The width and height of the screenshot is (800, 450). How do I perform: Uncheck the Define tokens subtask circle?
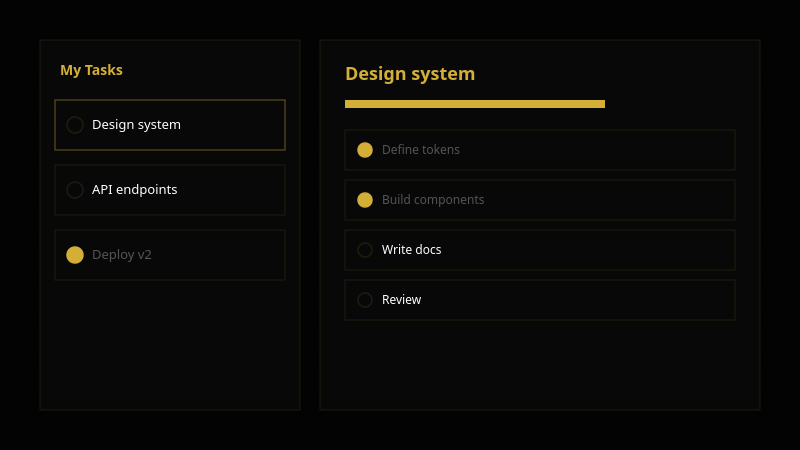click(365, 150)
